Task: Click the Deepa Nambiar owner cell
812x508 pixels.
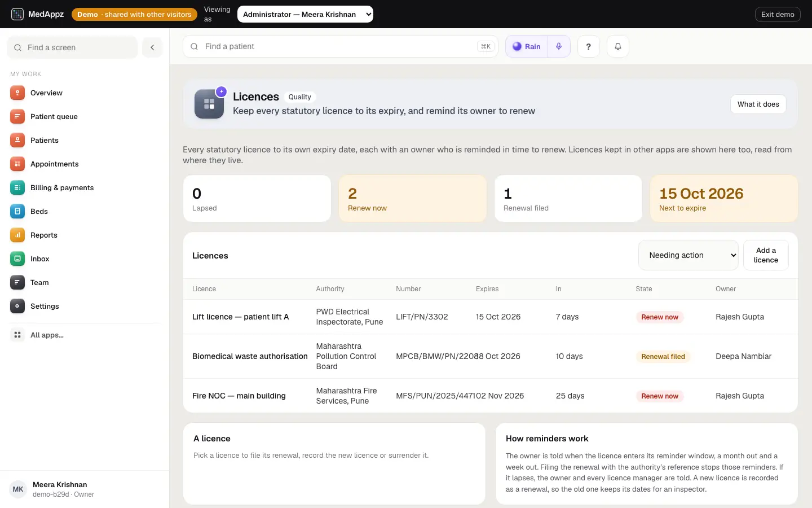Action: [x=743, y=356]
